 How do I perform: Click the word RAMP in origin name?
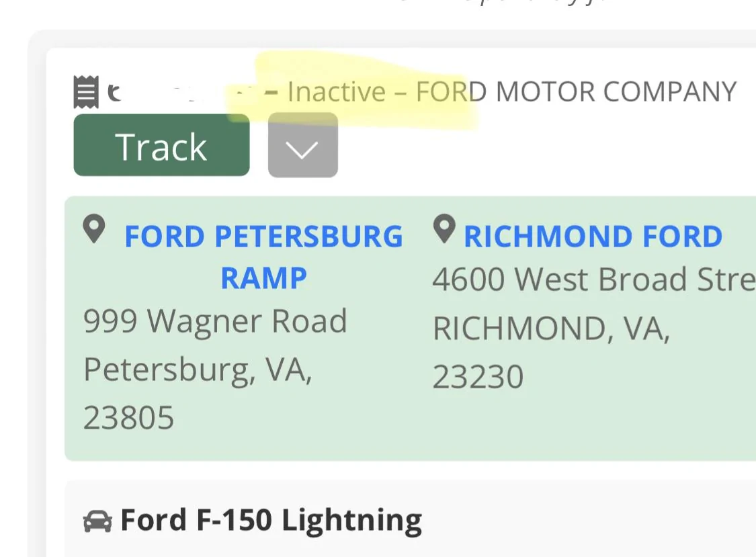click(263, 278)
